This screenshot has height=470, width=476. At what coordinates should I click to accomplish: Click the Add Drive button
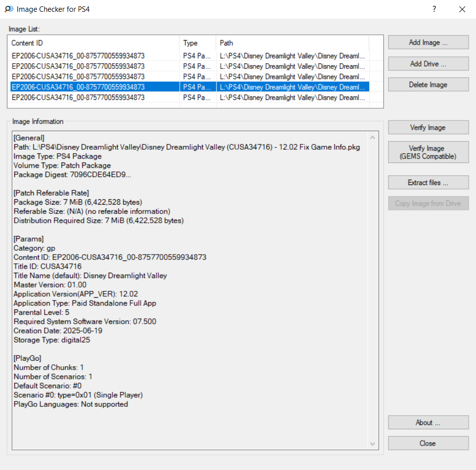pos(428,64)
